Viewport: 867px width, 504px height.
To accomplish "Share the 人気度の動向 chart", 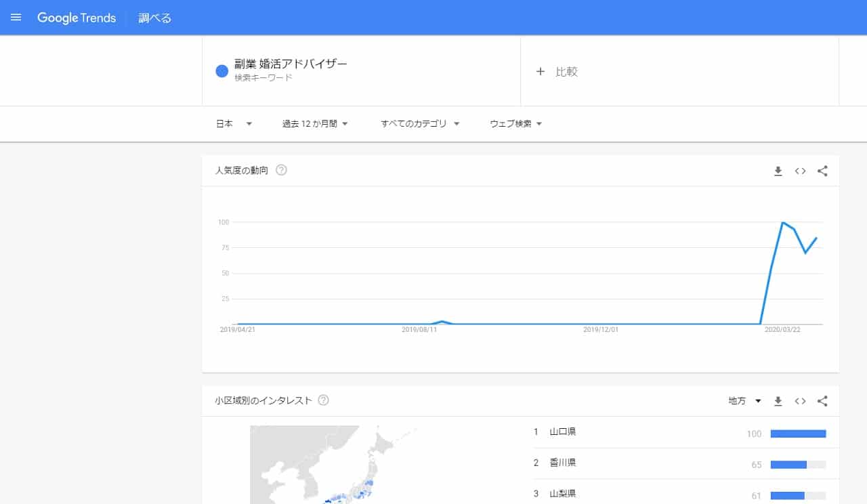I will pos(822,171).
